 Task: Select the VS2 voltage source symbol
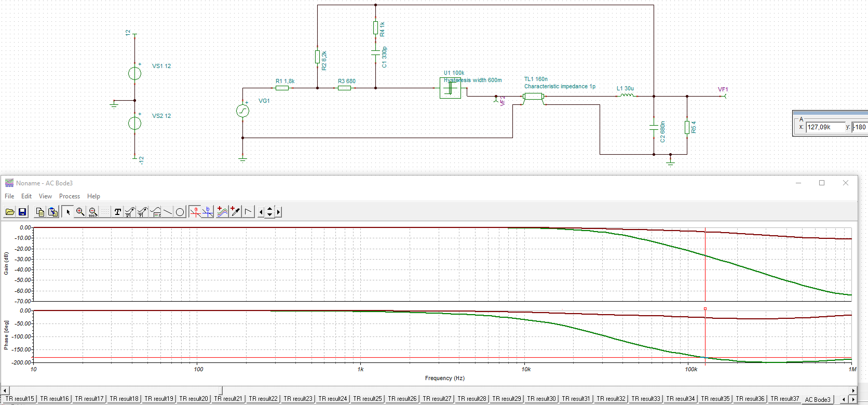134,123
